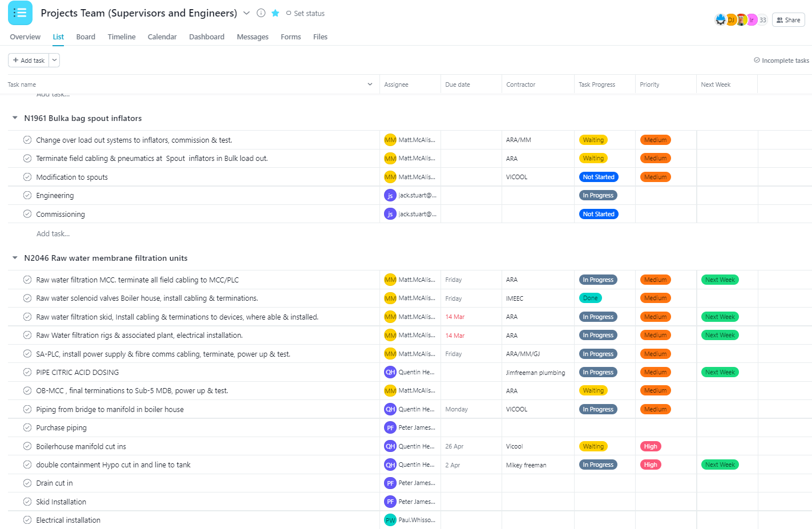Viewport: 812px width, 529px height.
Task: Collapse the N2046 Raw water membrane filtration units section
Action: [14, 258]
